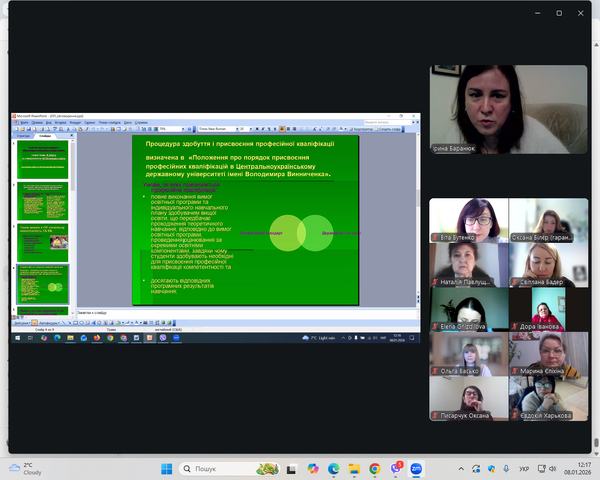Launch Microsoft Edge from the taskbar

(x=332, y=468)
